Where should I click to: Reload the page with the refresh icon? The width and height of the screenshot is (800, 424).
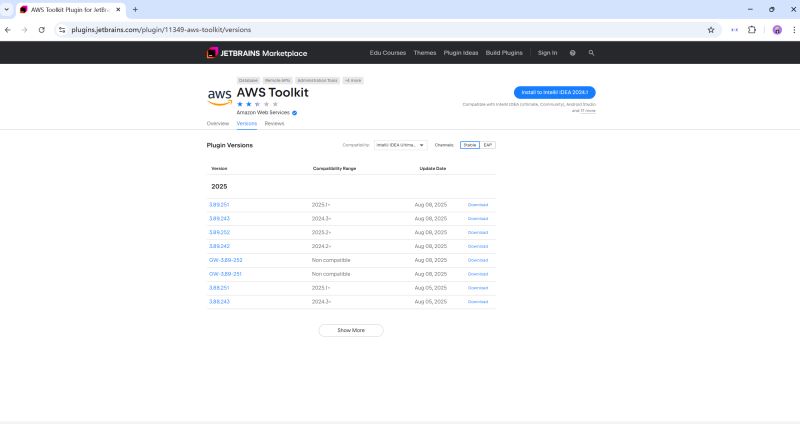coord(42,30)
